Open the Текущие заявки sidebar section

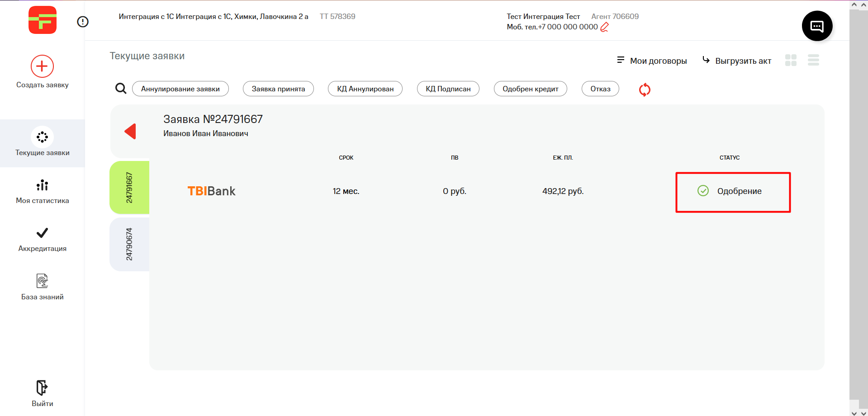(x=43, y=143)
